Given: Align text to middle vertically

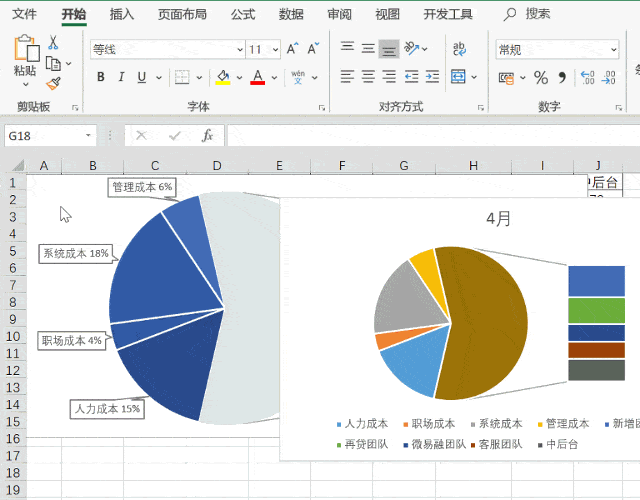Looking at the screenshot, I should (x=368, y=49).
